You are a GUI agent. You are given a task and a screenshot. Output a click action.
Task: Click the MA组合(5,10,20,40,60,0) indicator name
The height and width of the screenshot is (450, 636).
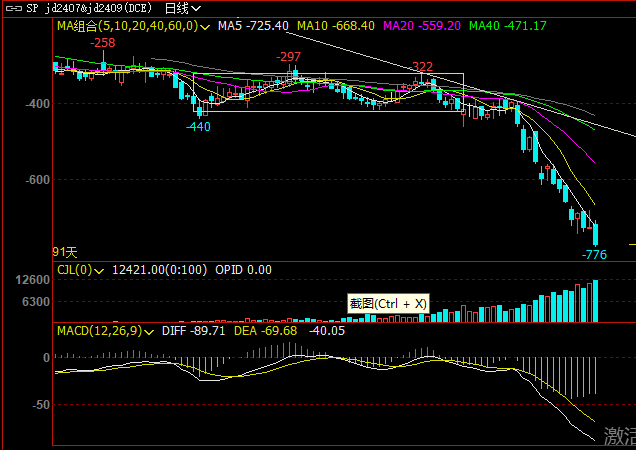(x=126, y=25)
